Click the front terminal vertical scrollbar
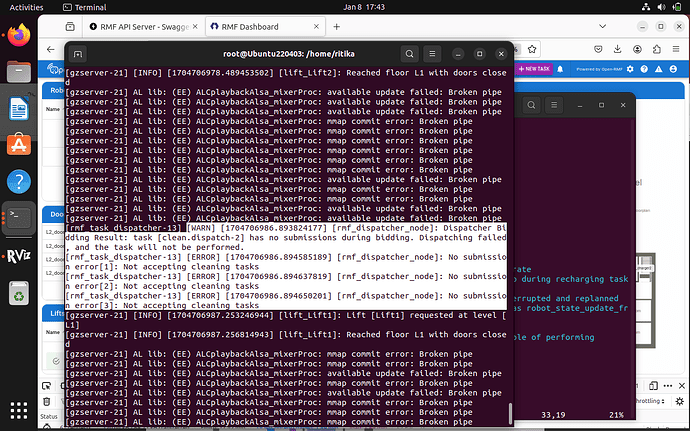690x431 pixels. coord(510,414)
